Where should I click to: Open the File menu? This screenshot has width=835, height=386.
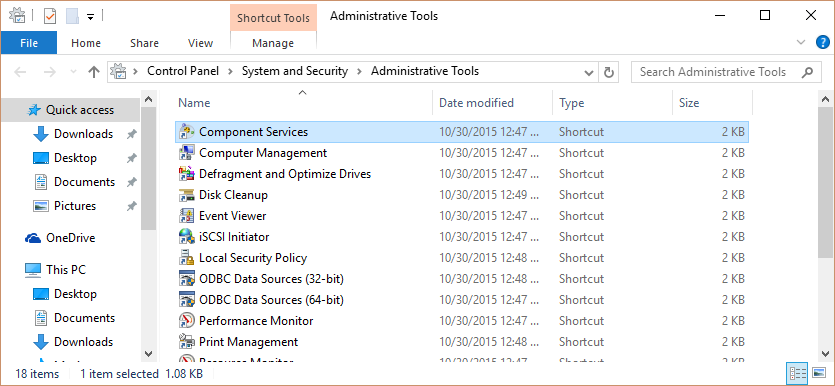29,43
